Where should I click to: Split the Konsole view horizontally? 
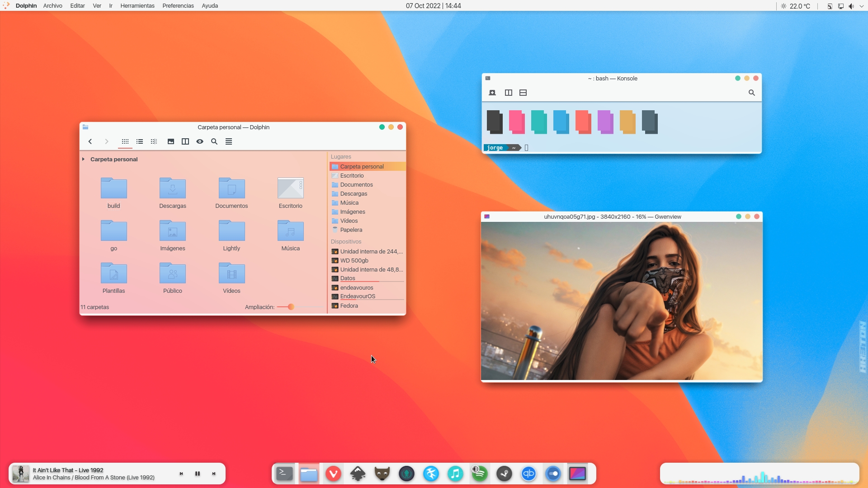coord(523,93)
